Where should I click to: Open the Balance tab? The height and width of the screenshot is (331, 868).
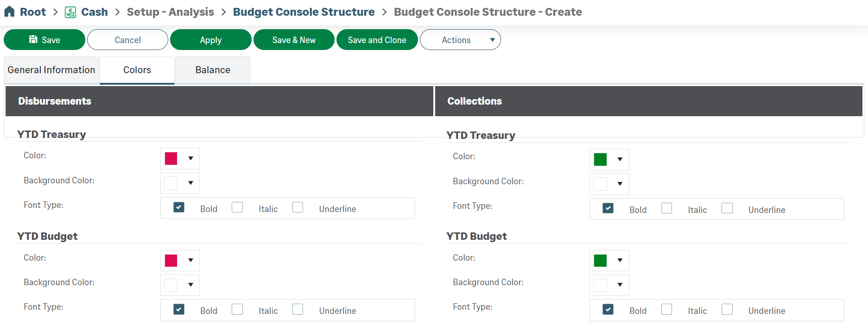pyautogui.click(x=213, y=70)
